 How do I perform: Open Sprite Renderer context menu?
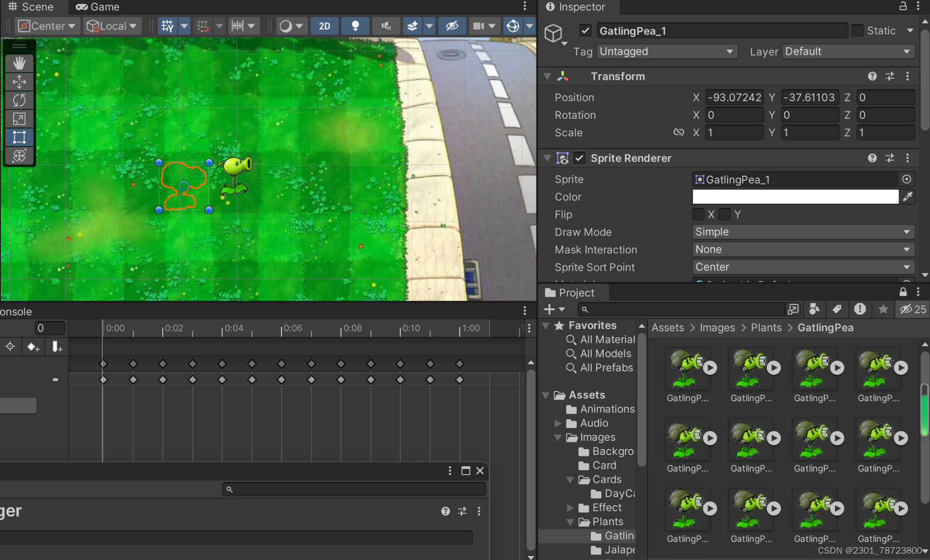click(908, 158)
